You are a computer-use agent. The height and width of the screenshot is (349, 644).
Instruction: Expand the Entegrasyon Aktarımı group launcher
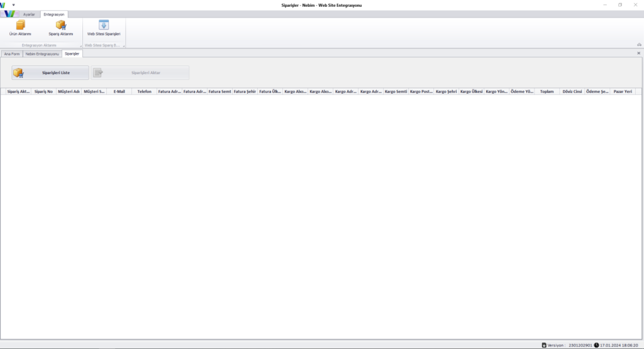pyautogui.click(x=80, y=46)
